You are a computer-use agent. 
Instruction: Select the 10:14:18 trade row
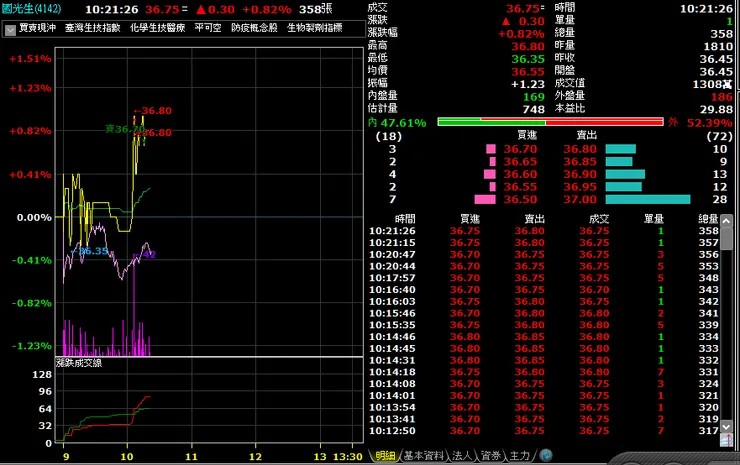click(544, 372)
